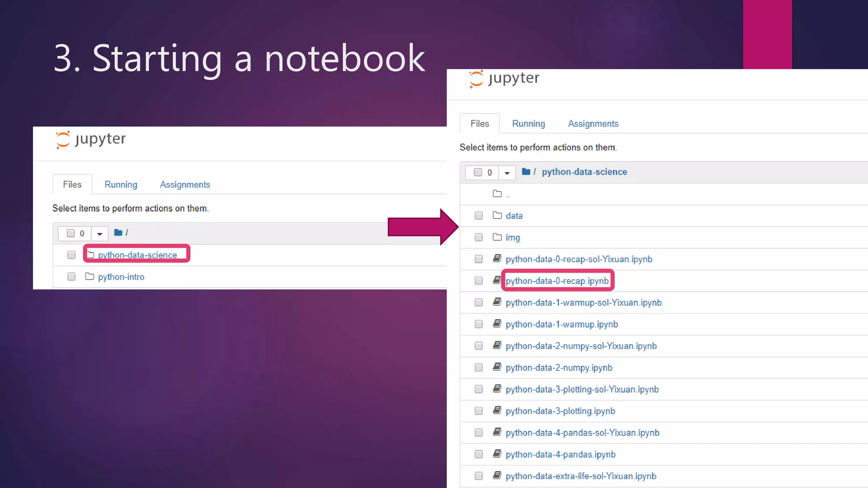
Task: Check the box for the img folder
Action: click(479, 237)
